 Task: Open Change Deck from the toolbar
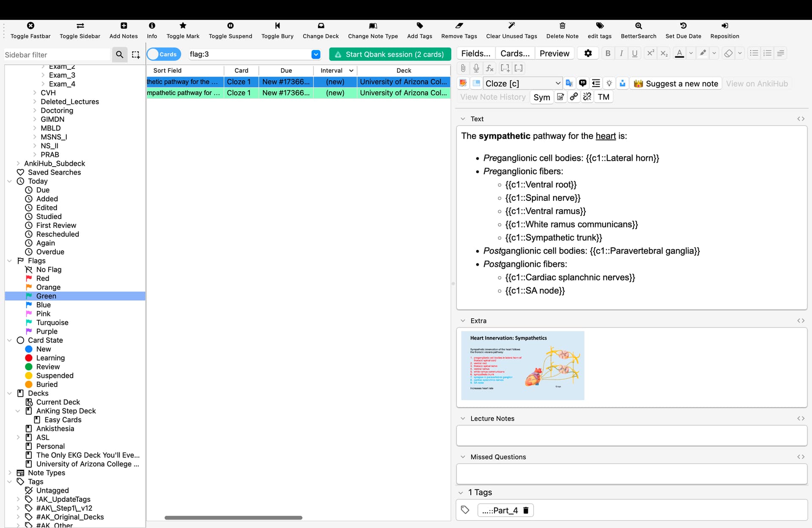[321, 26]
